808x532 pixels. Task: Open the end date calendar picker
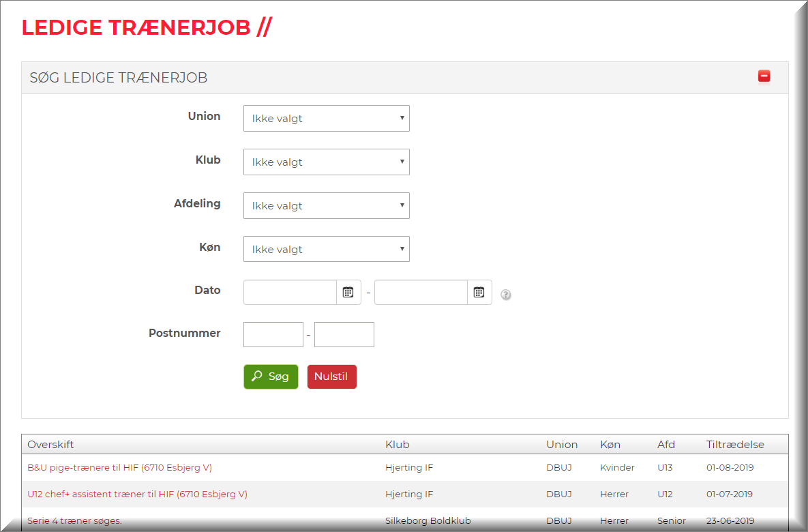pyautogui.click(x=479, y=292)
